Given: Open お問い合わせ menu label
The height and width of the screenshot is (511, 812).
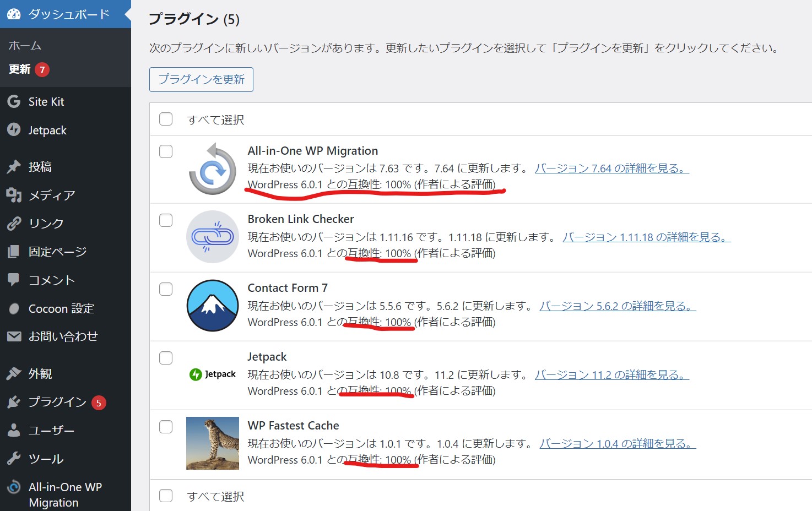Looking at the screenshot, I should pos(63,336).
